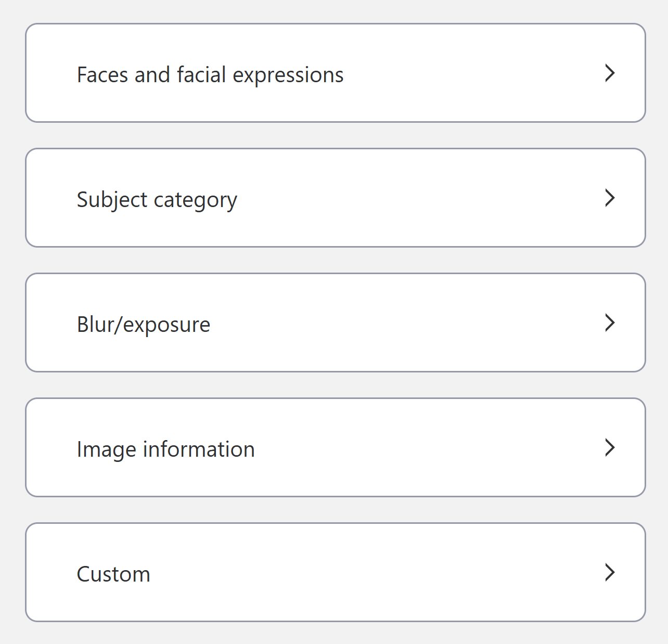This screenshot has height=644, width=668.
Task: Select the 'Custom' text label
Action: pos(113,574)
